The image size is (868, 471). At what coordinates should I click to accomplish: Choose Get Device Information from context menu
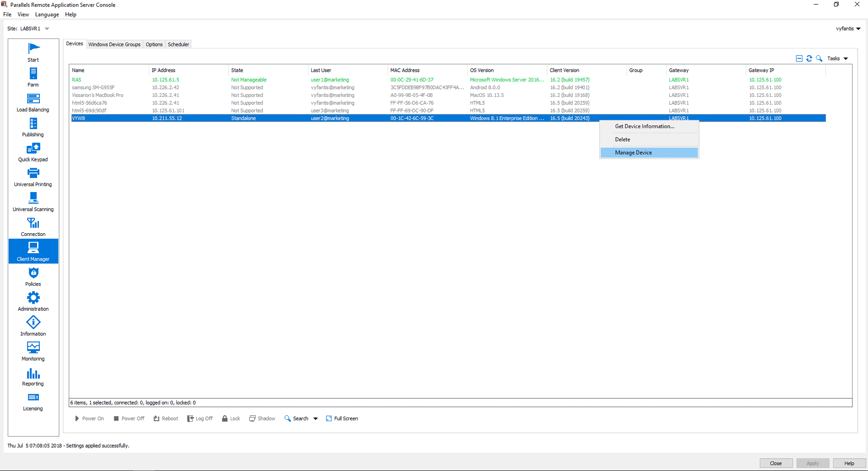649,126
